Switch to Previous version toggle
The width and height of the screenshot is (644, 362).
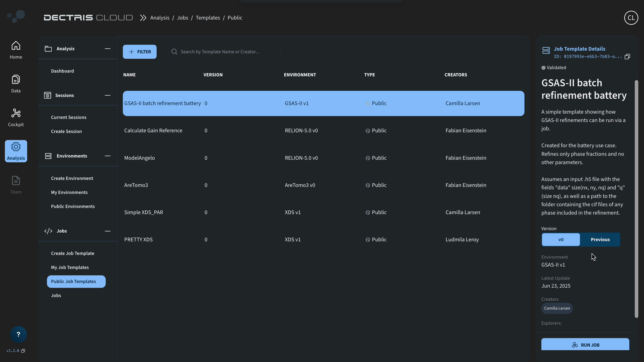tap(600, 240)
